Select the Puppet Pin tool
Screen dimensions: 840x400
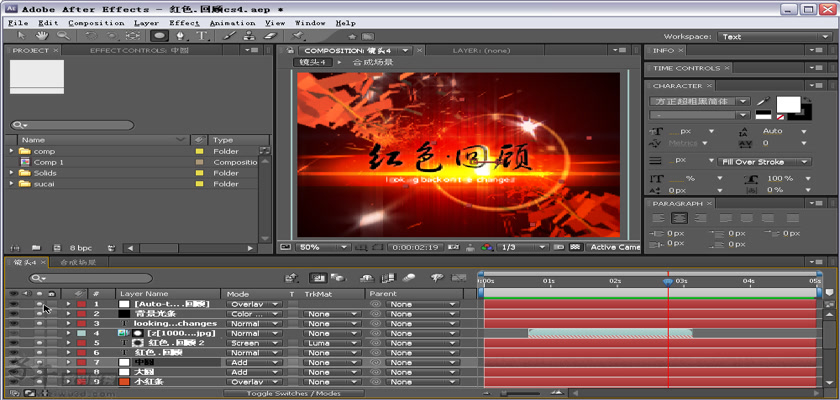pyautogui.click(x=297, y=36)
